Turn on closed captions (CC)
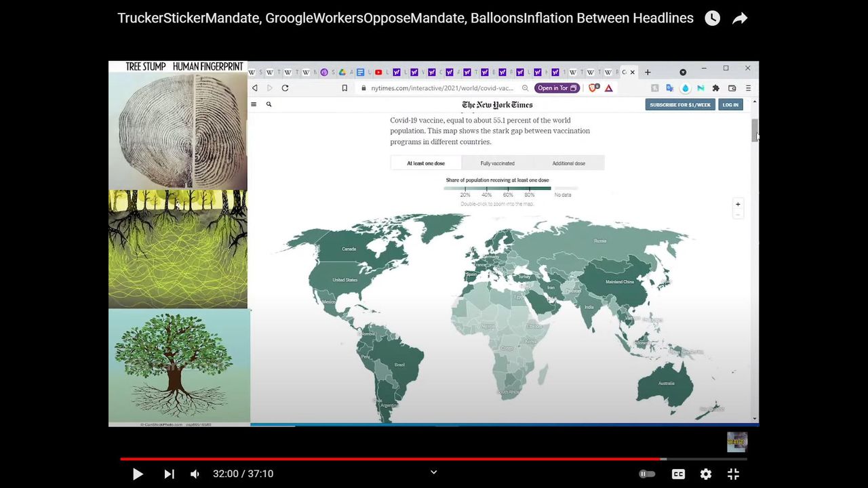This screenshot has width=868, height=488. pos(678,474)
